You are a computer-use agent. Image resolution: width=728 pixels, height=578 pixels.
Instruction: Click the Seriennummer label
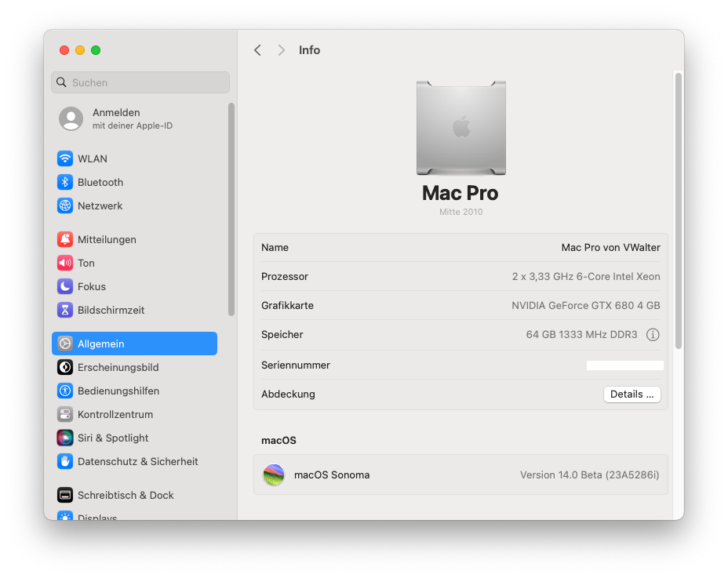296,365
